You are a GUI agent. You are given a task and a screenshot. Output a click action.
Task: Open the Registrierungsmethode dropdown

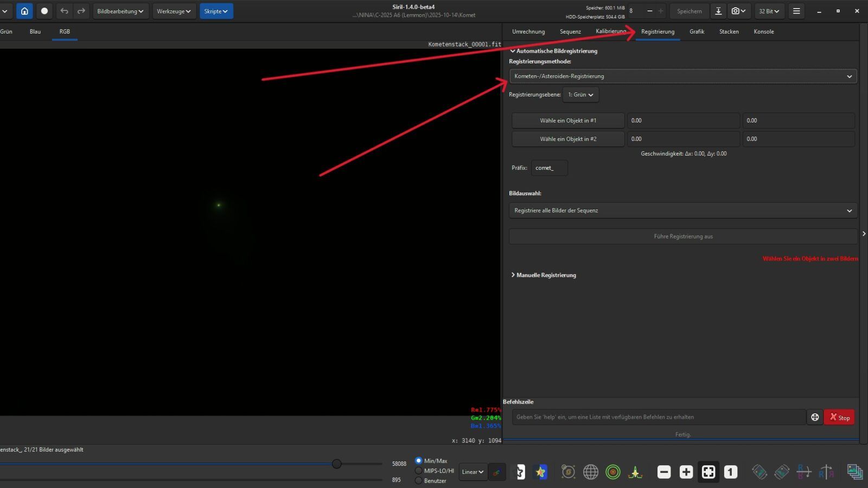(x=683, y=76)
